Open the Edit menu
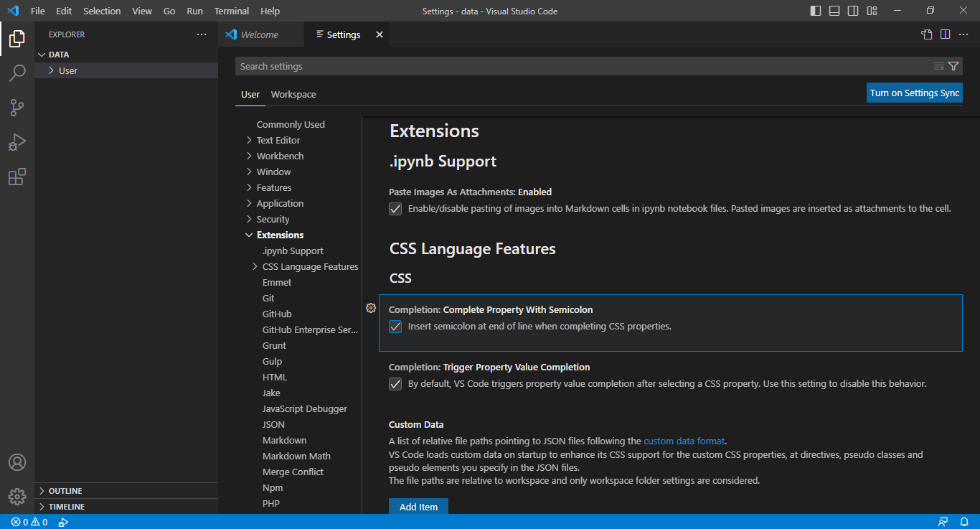Screen dimensions: 980x529 point(64,11)
